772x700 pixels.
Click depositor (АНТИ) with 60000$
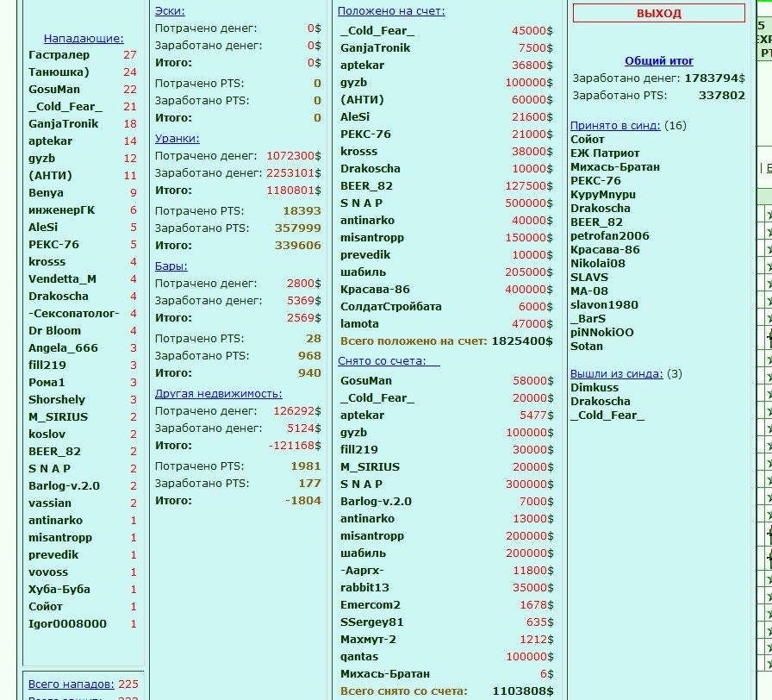pos(362,100)
